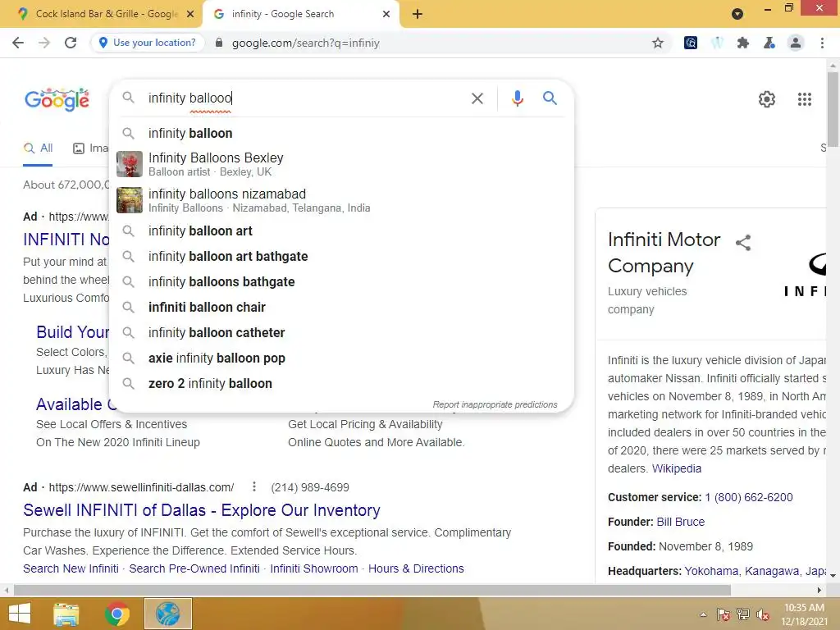Click the first extension icon beside the star
Viewport: 840px width, 630px height.
coord(691,43)
